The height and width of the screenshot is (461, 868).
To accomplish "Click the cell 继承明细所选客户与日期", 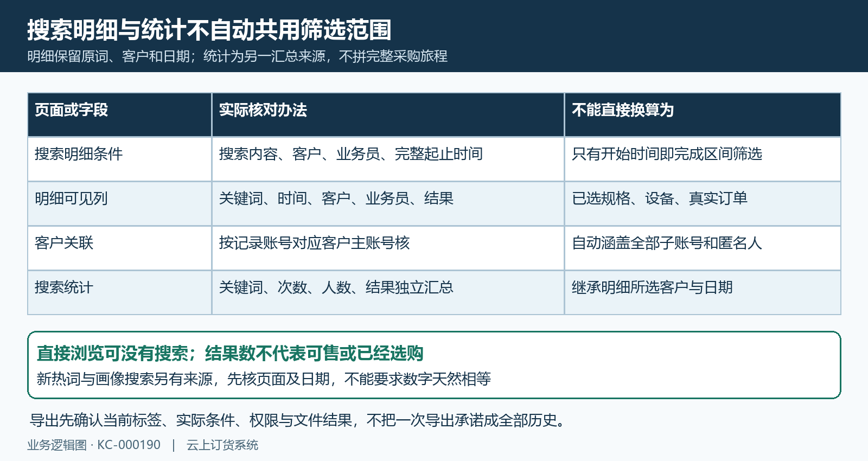I will pos(703,292).
